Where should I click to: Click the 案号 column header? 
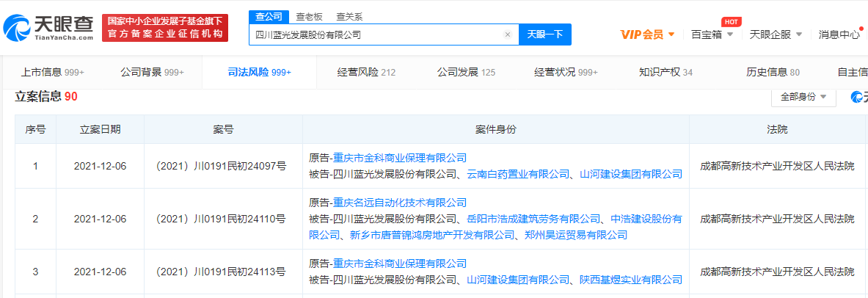click(x=223, y=130)
